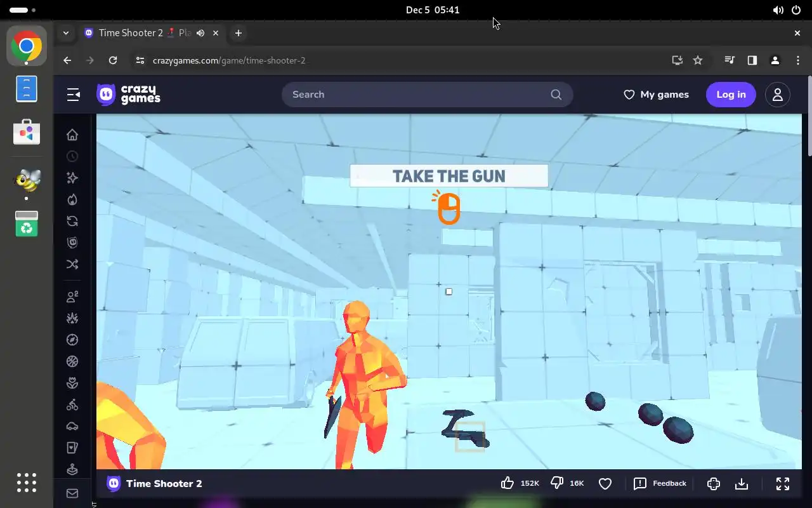Image resolution: width=812 pixels, height=508 pixels.
Task: Open Trending flame icon in sidebar
Action: (72, 199)
